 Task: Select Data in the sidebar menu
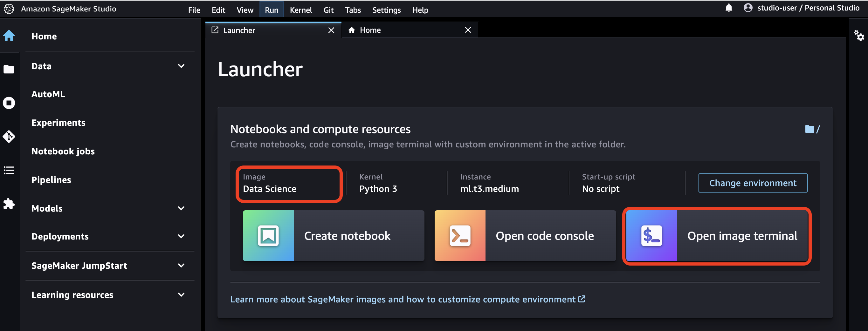click(41, 66)
